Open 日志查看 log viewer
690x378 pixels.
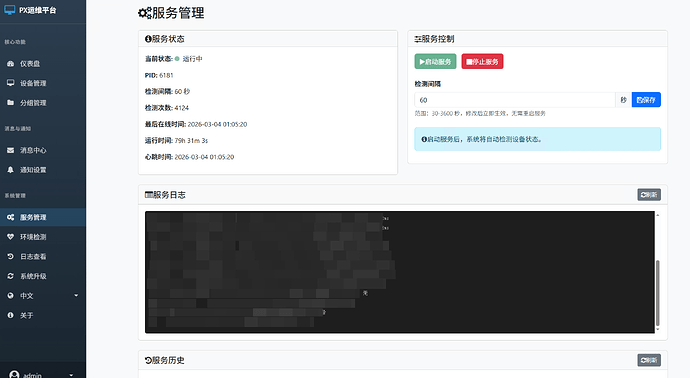click(43, 257)
